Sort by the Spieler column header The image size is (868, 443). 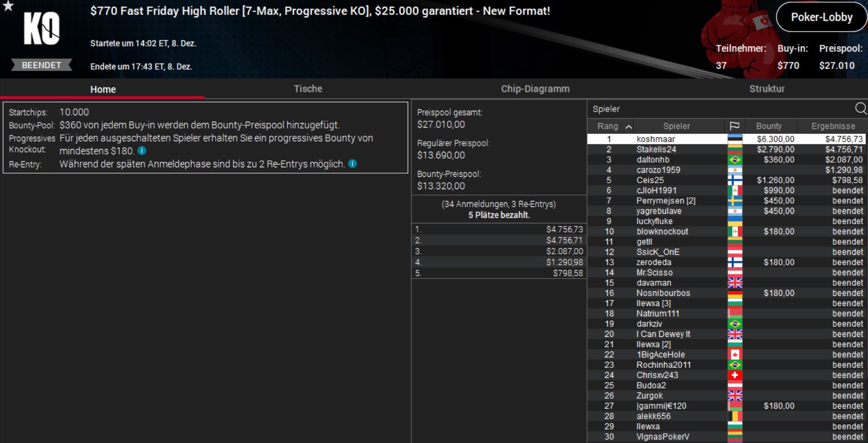click(676, 126)
